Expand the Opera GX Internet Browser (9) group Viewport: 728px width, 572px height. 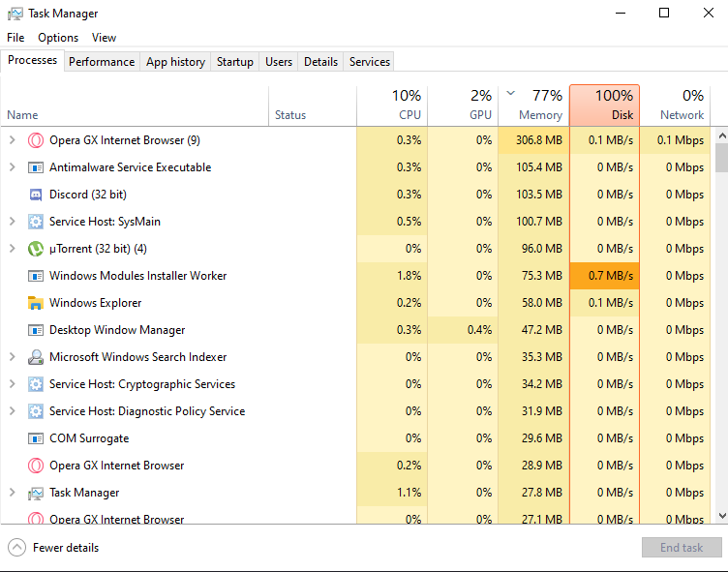[x=13, y=140]
